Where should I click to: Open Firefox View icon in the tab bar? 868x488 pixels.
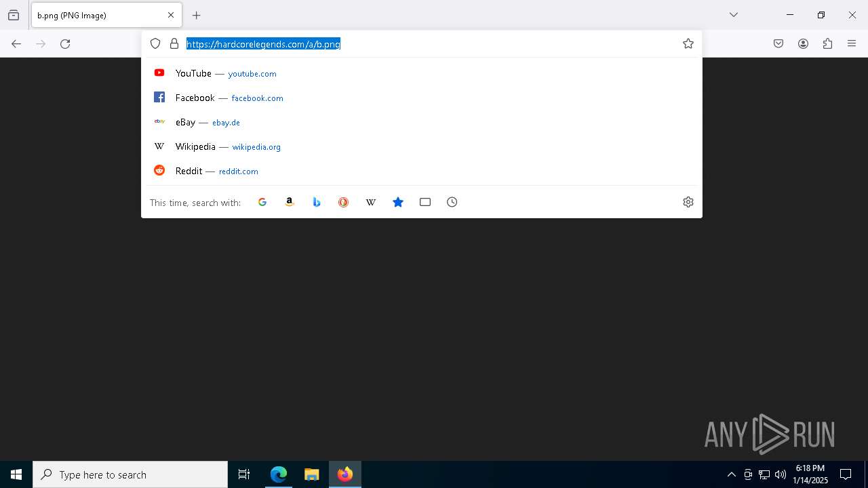tap(14, 15)
